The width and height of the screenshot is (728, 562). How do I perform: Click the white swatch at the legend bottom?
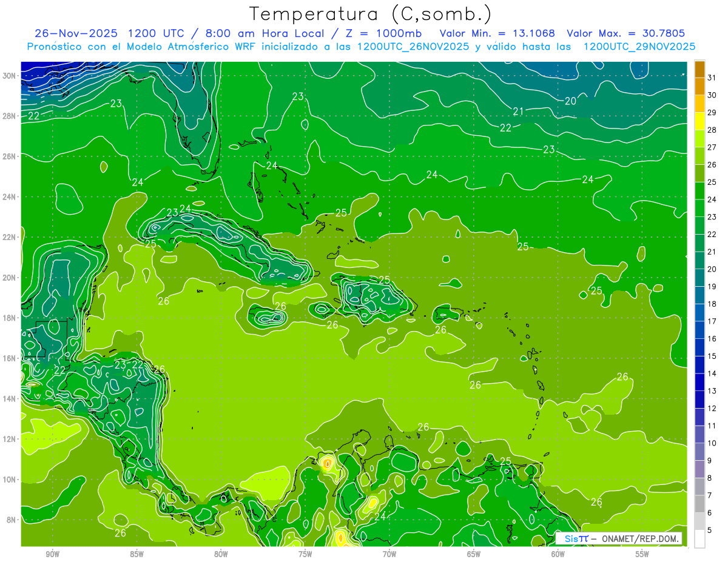pyautogui.click(x=699, y=539)
